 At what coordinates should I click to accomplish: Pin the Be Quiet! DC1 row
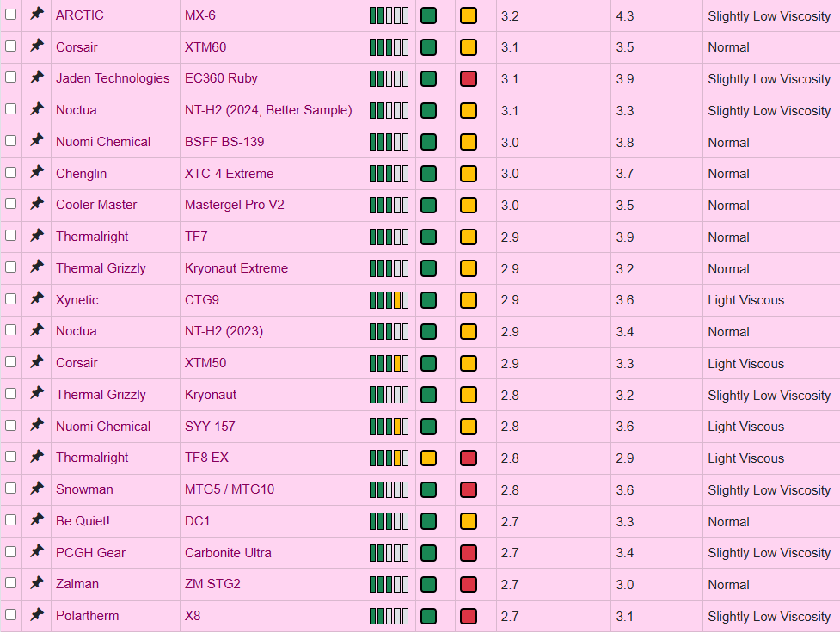point(36,520)
